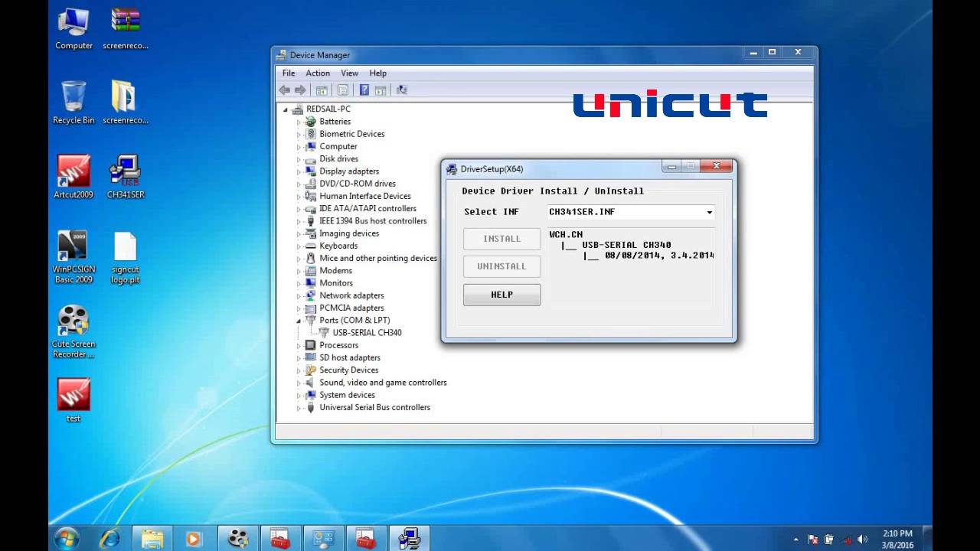Select the Monitors tree item
Image resolution: width=980 pixels, height=551 pixels.
coord(336,283)
